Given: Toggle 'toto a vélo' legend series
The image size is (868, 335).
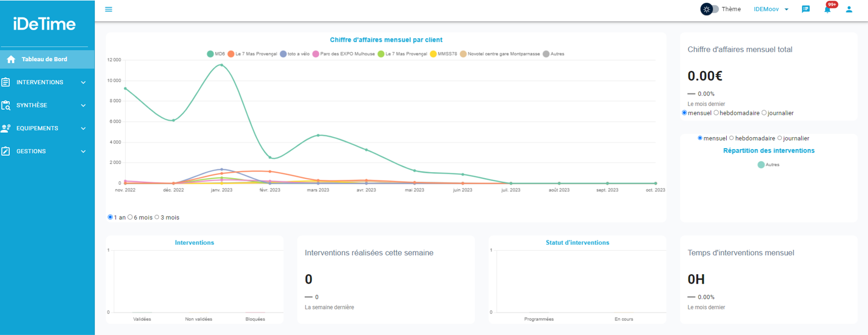Looking at the screenshot, I should coord(294,54).
